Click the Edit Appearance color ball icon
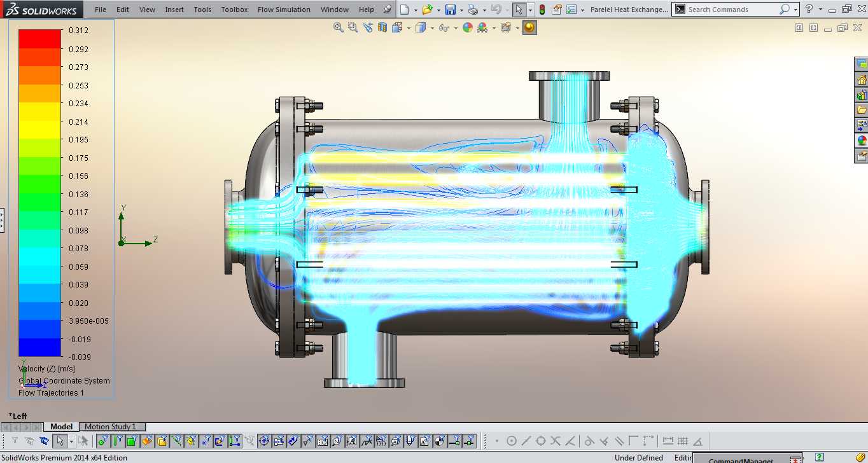Viewport: 868px width, 463px height. 468,27
